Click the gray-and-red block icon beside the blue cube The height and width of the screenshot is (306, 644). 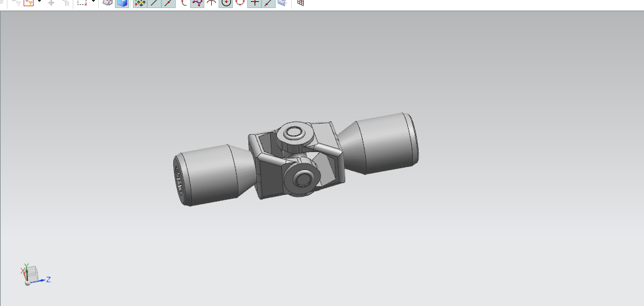coord(107,2)
